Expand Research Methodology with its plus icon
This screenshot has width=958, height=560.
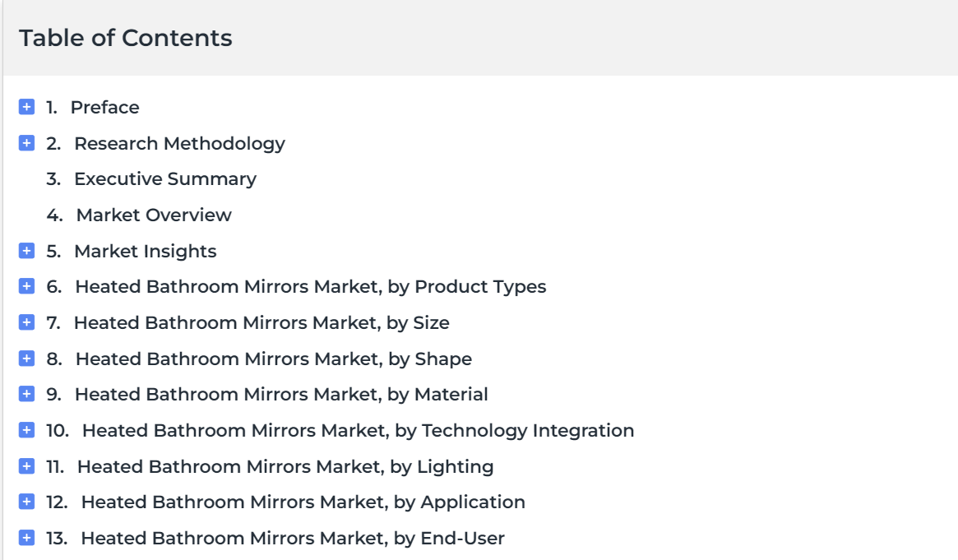coord(26,143)
